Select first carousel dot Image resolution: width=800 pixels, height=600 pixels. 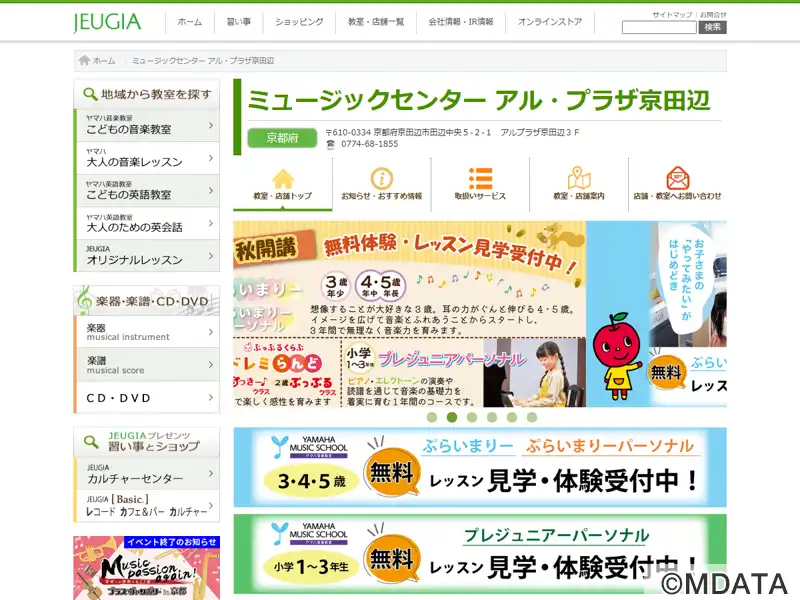[432, 417]
